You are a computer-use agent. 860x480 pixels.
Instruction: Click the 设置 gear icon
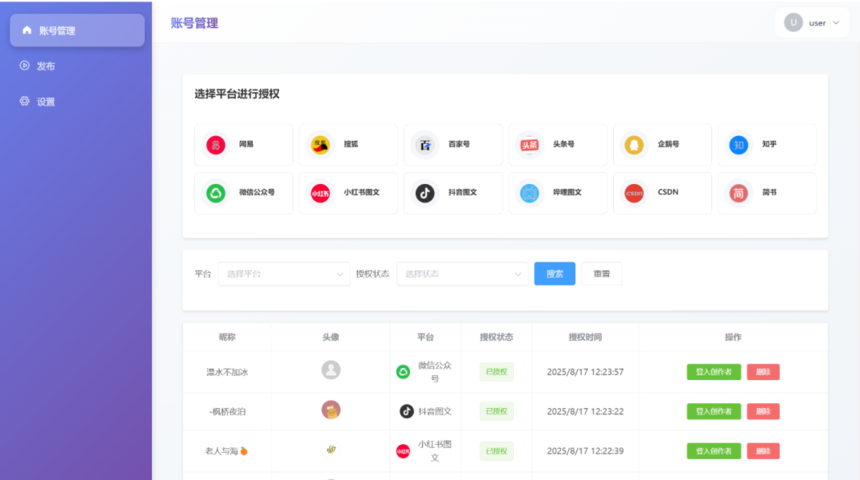25,101
